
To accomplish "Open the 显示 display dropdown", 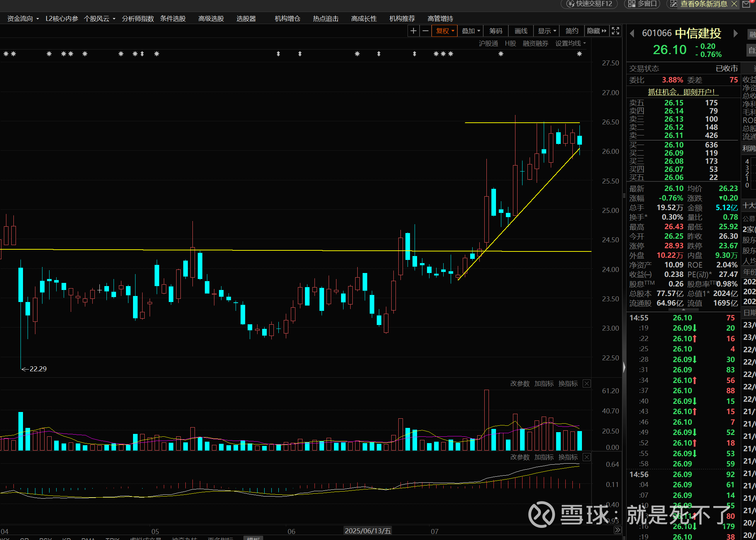I will (x=547, y=31).
